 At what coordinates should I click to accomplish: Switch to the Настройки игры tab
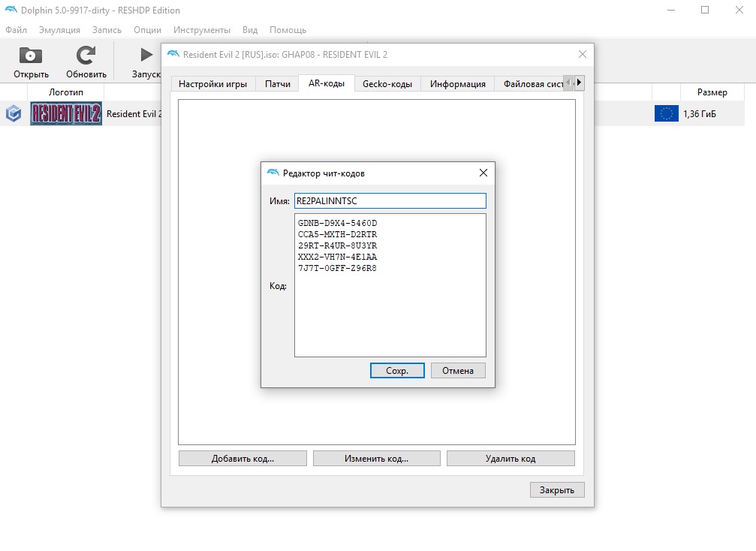point(212,84)
